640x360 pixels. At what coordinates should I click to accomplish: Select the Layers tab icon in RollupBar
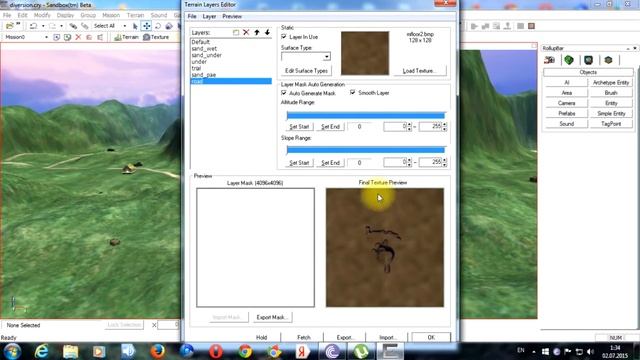click(608, 60)
